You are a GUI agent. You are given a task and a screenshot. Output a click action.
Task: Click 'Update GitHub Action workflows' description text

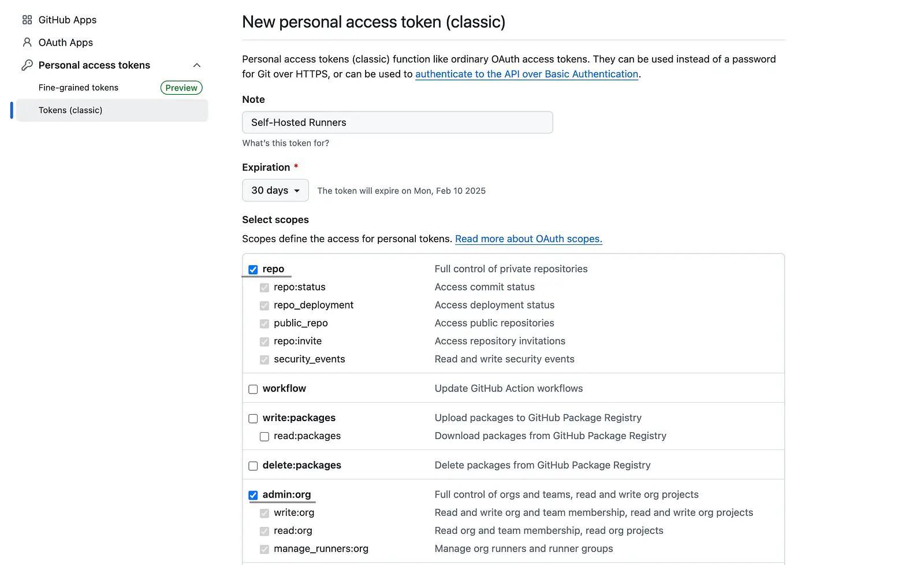[509, 389]
